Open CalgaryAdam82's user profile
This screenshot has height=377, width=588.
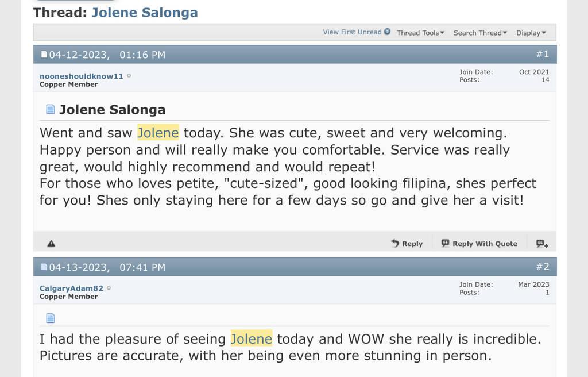point(71,288)
